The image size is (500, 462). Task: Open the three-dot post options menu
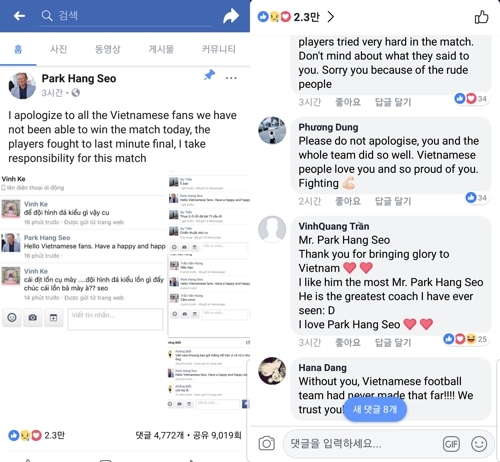pyautogui.click(x=231, y=78)
